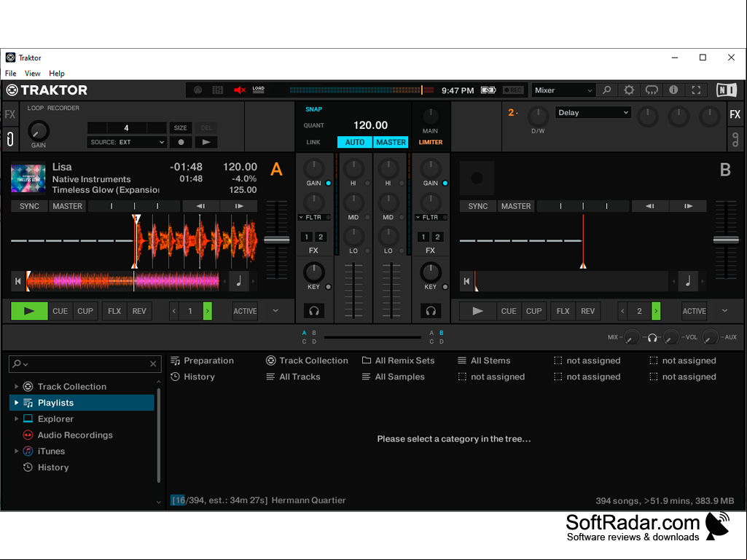This screenshot has height=560, width=747.
Task: Open the Mixer layout dropdown
Action: click(563, 90)
